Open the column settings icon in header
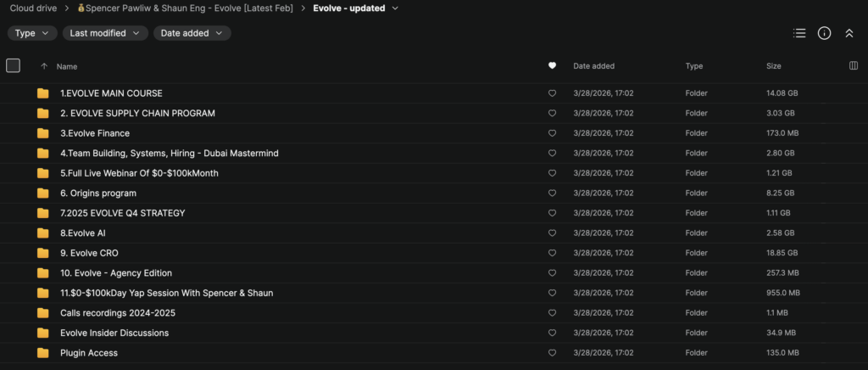This screenshot has width=868, height=370. click(x=853, y=65)
